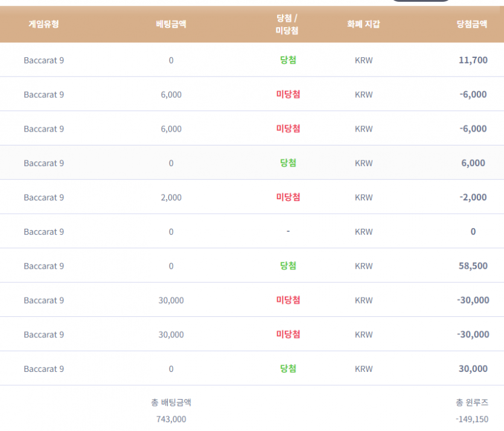The height and width of the screenshot is (431, 504).
Task: Click the dash result status cell
Action: (x=288, y=231)
